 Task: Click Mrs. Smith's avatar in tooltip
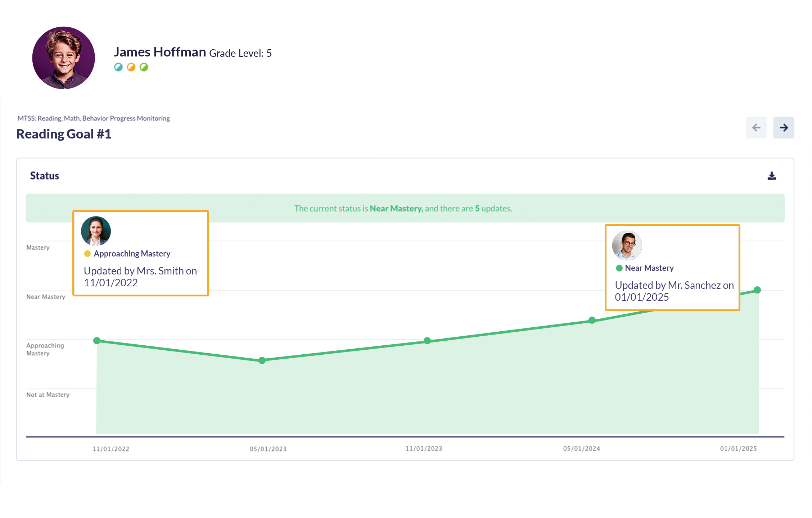(x=96, y=231)
